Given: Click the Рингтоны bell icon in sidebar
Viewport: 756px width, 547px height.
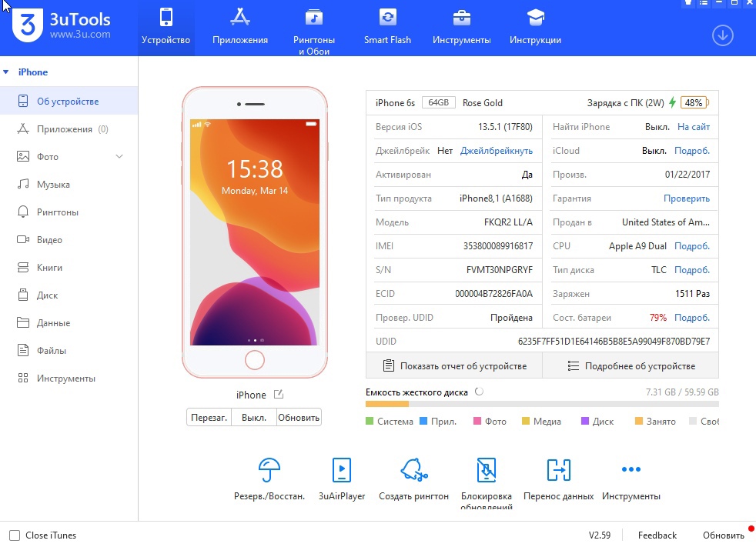Looking at the screenshot, I should pos(22,212).
